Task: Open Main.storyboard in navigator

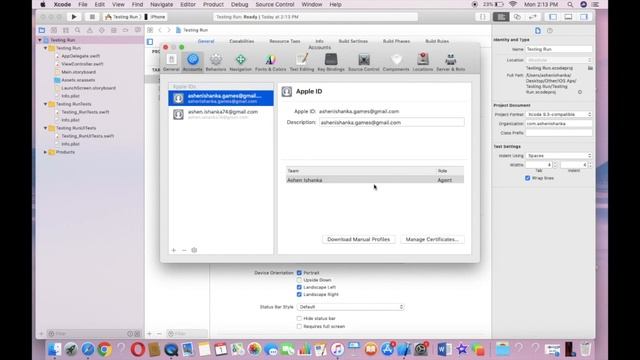Action: coord(78,72)
